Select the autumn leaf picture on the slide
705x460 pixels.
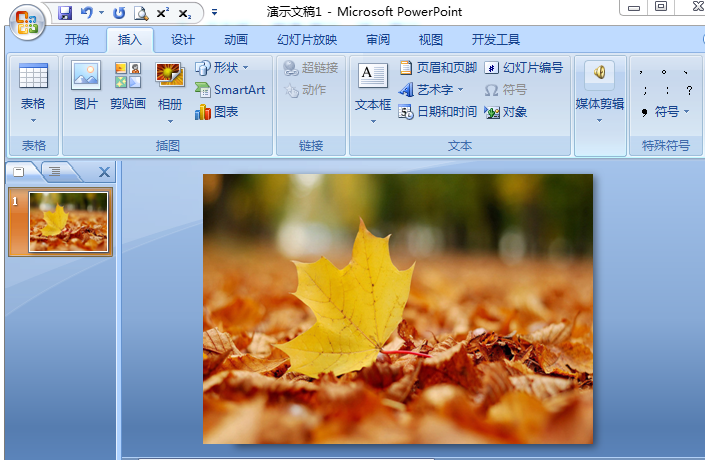pos(398,309)
